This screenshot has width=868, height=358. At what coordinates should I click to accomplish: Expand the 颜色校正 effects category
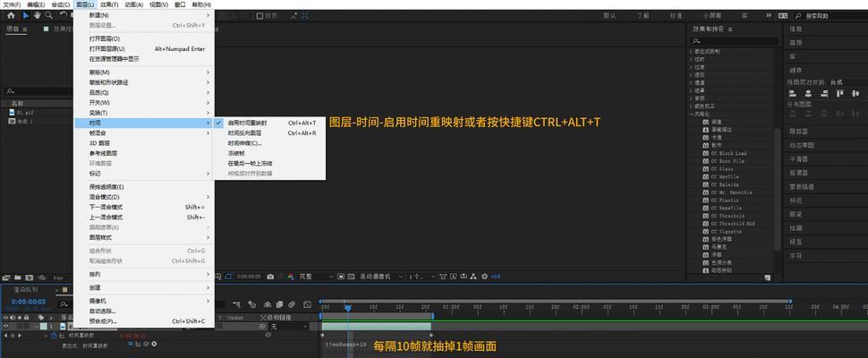coord(692,106)
